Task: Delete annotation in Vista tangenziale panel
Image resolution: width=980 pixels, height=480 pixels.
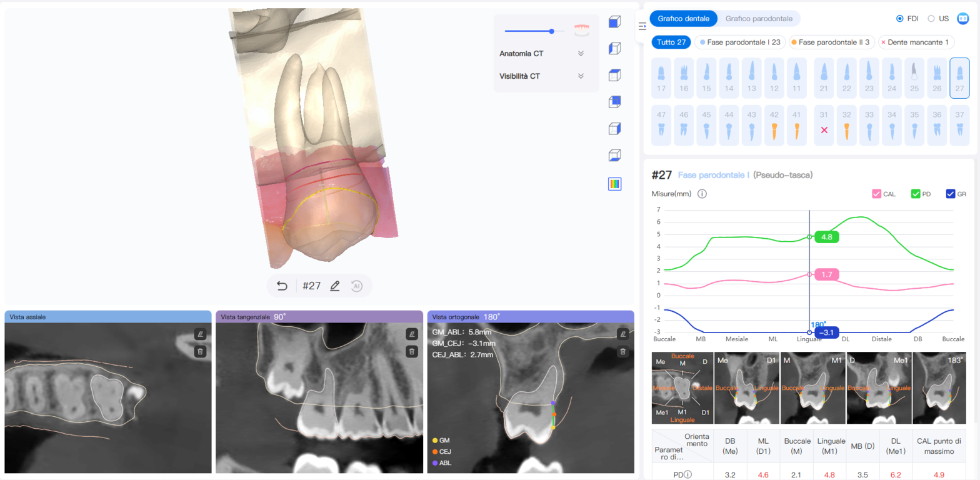Action: point(411,351)
